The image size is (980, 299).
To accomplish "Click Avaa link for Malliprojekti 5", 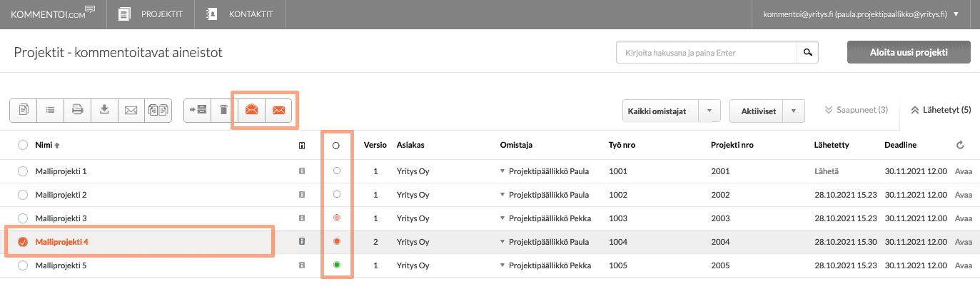I will click(963, 266).
